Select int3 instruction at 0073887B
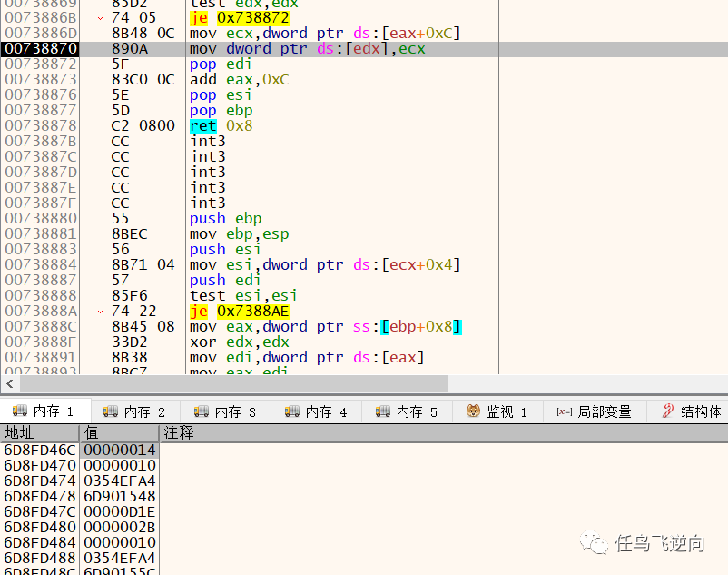The width and height of the screenshot is (728, 575). point(208,141)
